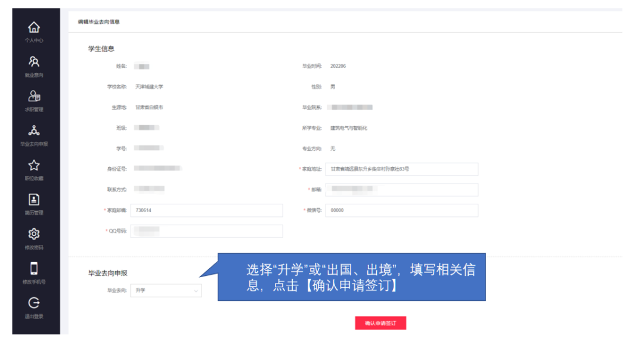
Task: Click the blue instruction callout box
Action: [351, 277]
